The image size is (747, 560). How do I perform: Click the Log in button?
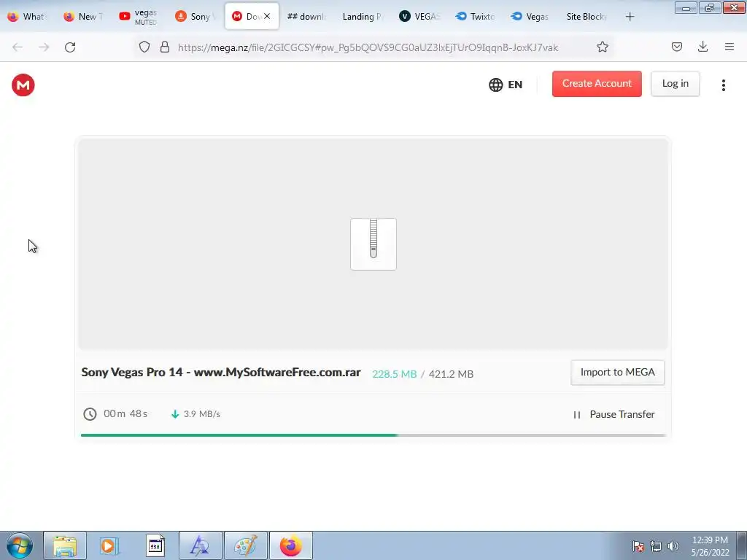coord(675,84)
